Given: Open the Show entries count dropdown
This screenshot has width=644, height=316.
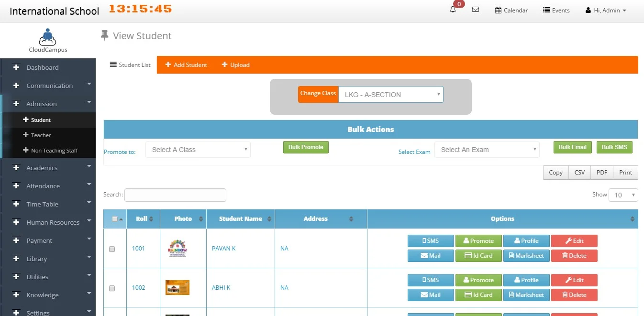Looking at the screenshot, I should [623, 195].
